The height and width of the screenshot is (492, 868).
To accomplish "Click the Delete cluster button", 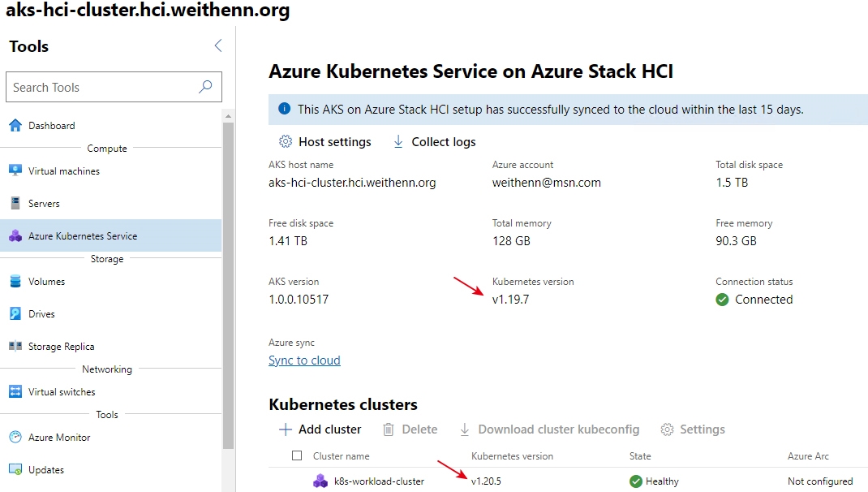I will (x=410, y=429).
